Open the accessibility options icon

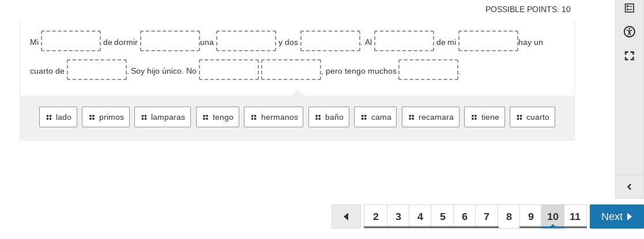(x=629, y=32)
